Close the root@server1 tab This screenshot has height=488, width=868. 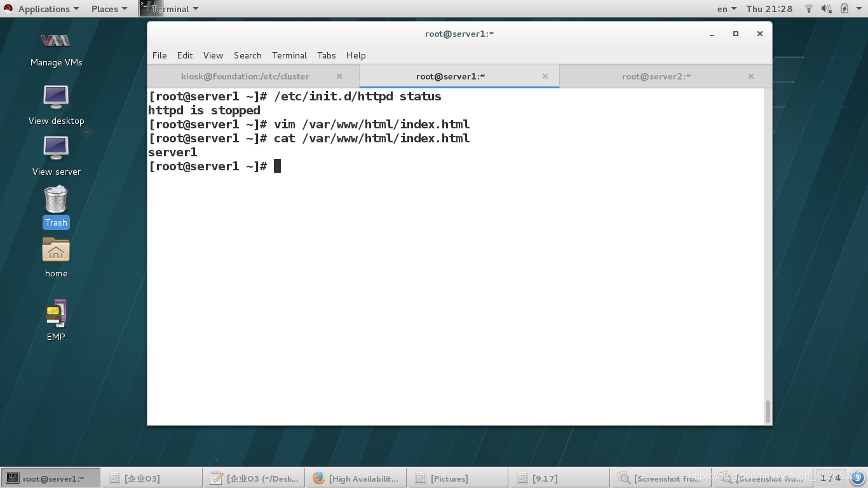[x=545, y=76]
